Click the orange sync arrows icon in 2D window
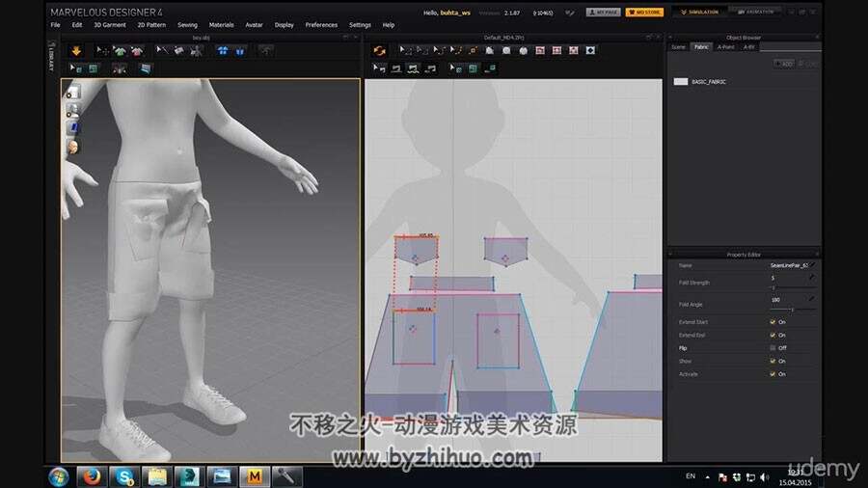This screenshot has width=868, height=488. pos(379,51)
